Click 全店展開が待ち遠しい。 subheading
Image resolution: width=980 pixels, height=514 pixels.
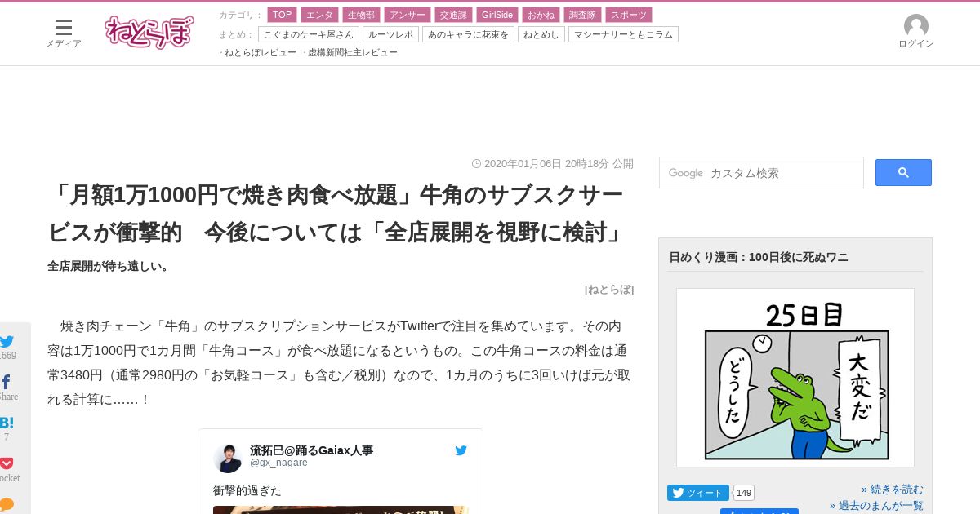point(109,266)
